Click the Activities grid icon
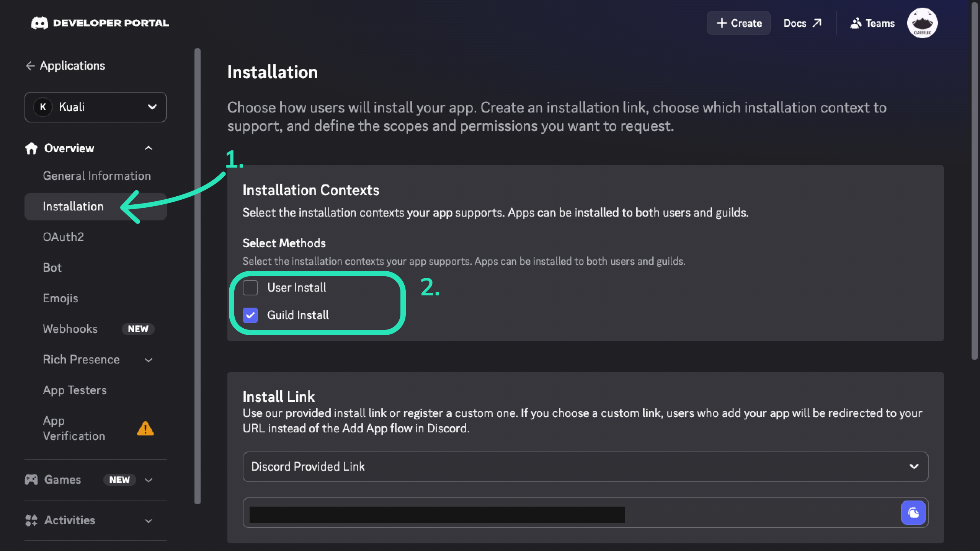 [x=31, y=520]
